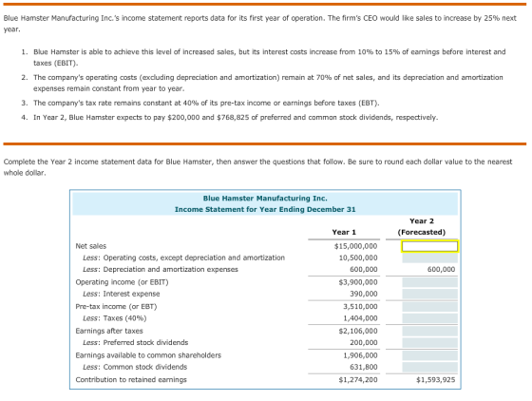Select the Year 2 Interest expense field
Viewport: 532px width, 401px height.
(x=429, y=294)
